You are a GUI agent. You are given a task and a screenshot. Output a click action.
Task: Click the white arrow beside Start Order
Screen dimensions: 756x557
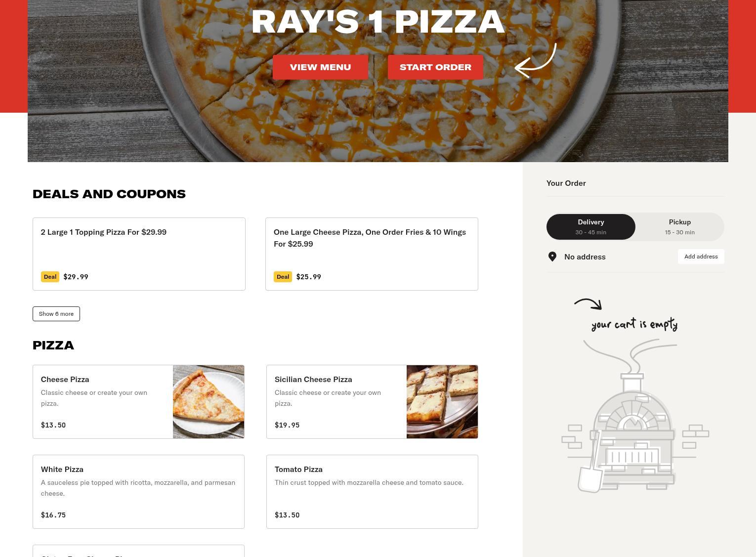tap(536, 61)
